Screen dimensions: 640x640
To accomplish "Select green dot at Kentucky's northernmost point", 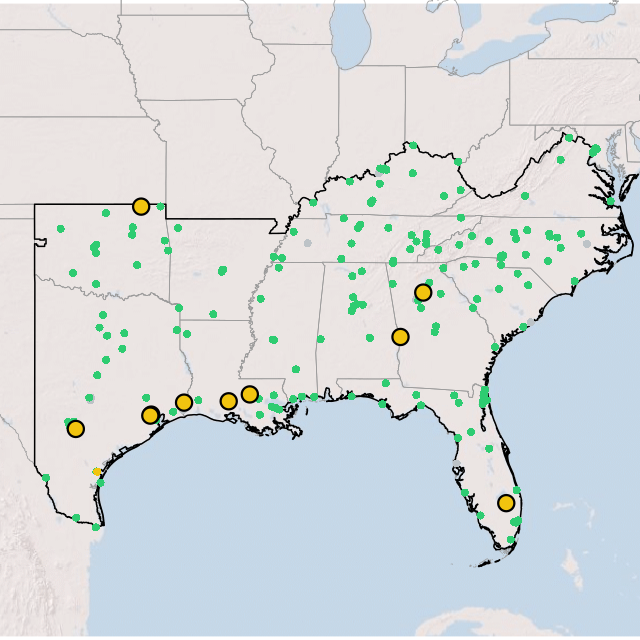I will tap(413, 145).
